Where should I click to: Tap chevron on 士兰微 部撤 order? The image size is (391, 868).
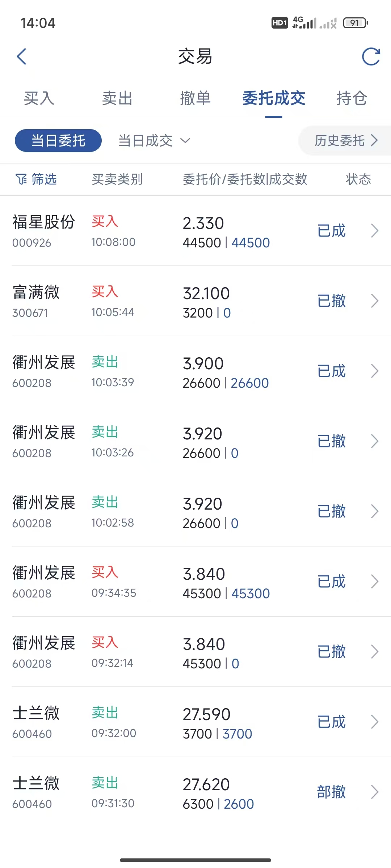coord(375,792)
